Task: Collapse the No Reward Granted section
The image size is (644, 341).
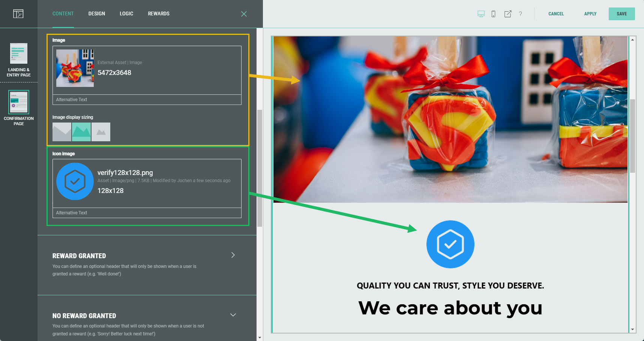Action: pos(233,315)
